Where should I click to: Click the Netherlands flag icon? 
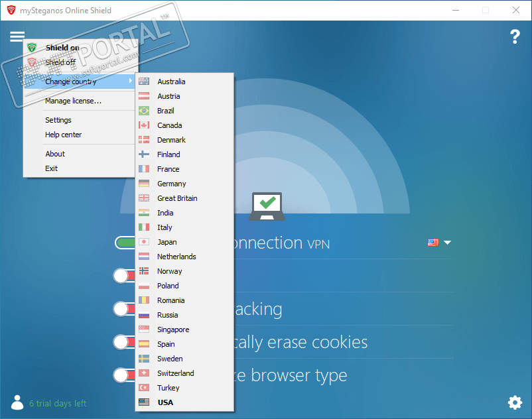(144, 257)
